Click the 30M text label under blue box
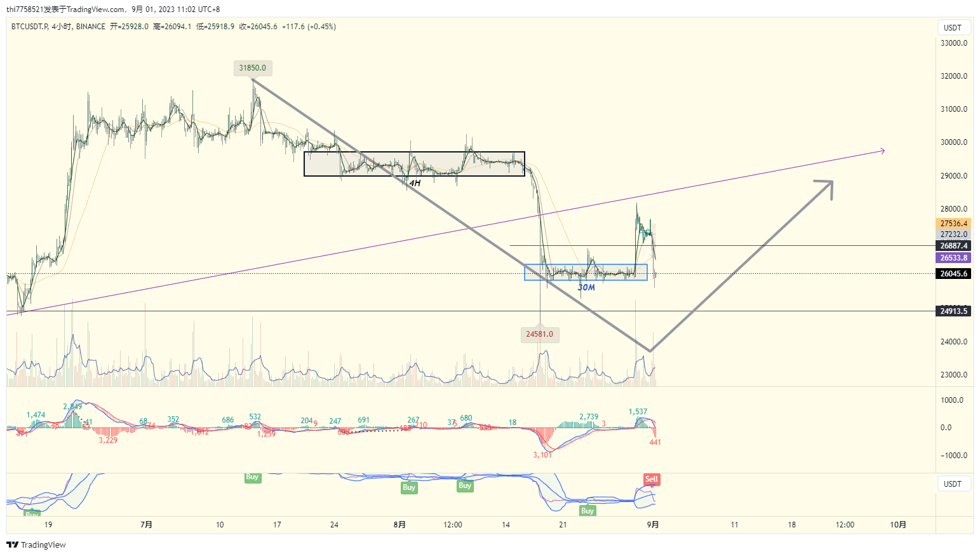The width and height of the screenshot is (980, 556). [586, 288]
